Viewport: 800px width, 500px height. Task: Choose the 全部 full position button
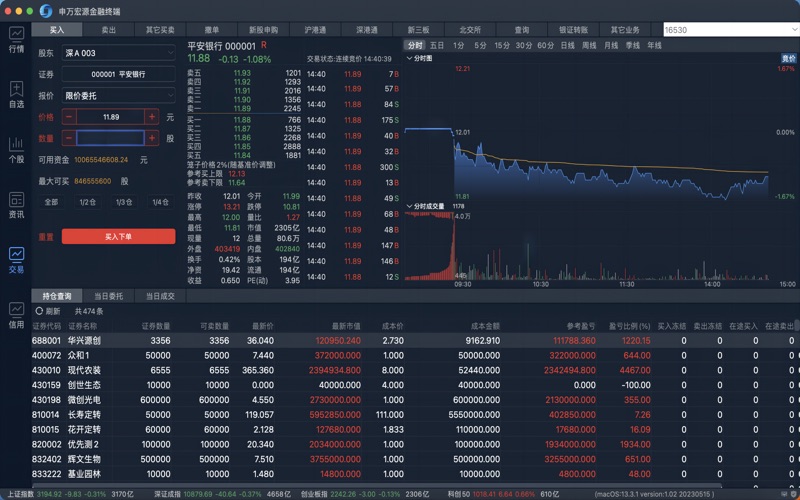[51, 202]
